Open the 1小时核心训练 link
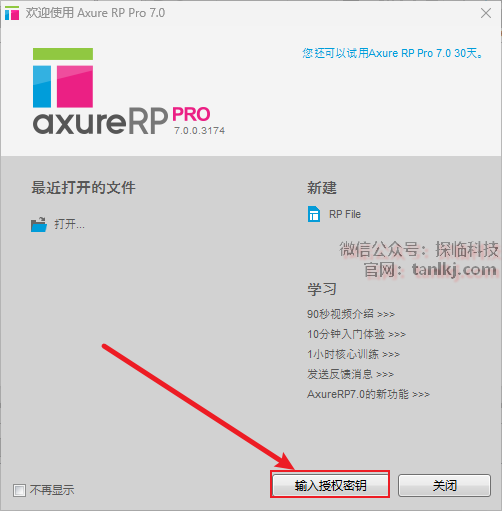The width and height of the screenshot is (502, 511). (x=353, y=354)
